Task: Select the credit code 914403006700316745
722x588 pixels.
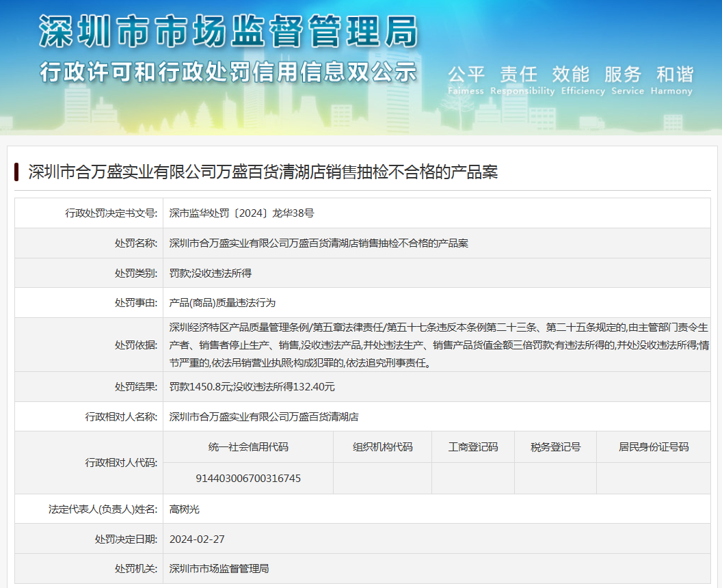Action: point(248,479)
